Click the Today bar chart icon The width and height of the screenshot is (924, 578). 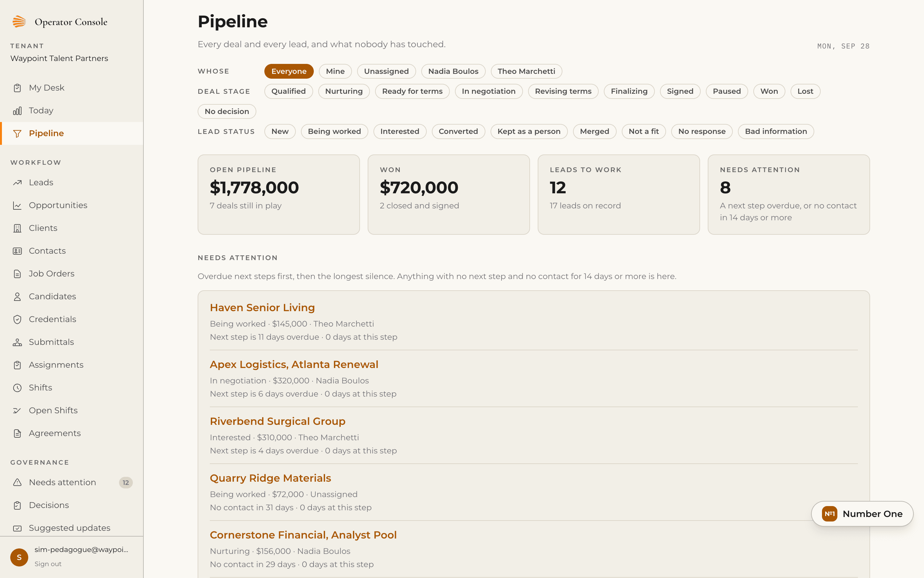17,111
